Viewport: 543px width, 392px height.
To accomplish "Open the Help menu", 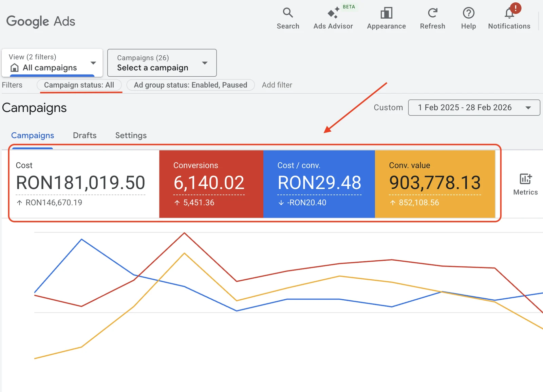I will pyautogui.click(x=468, y=19).
